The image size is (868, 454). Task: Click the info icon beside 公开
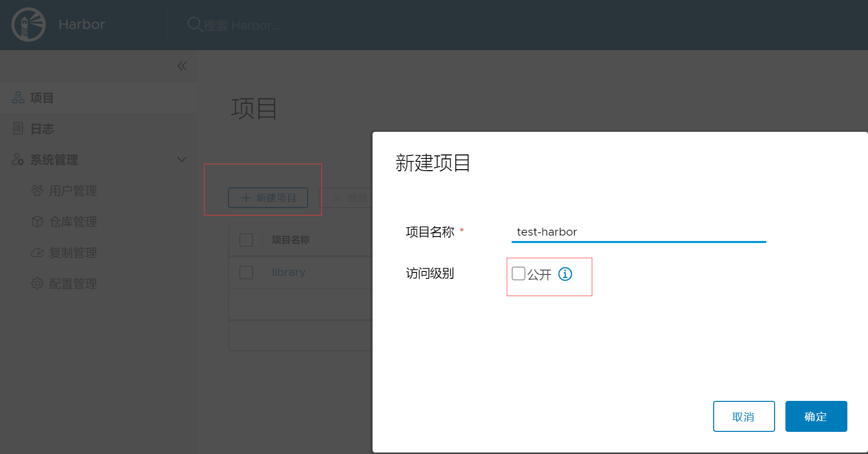coord(565,274)
